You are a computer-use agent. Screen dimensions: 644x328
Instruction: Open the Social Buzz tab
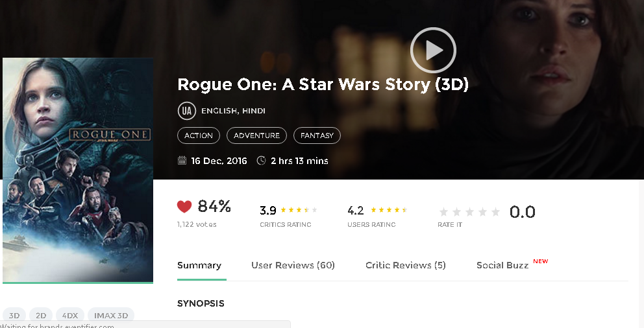point(502,265)
